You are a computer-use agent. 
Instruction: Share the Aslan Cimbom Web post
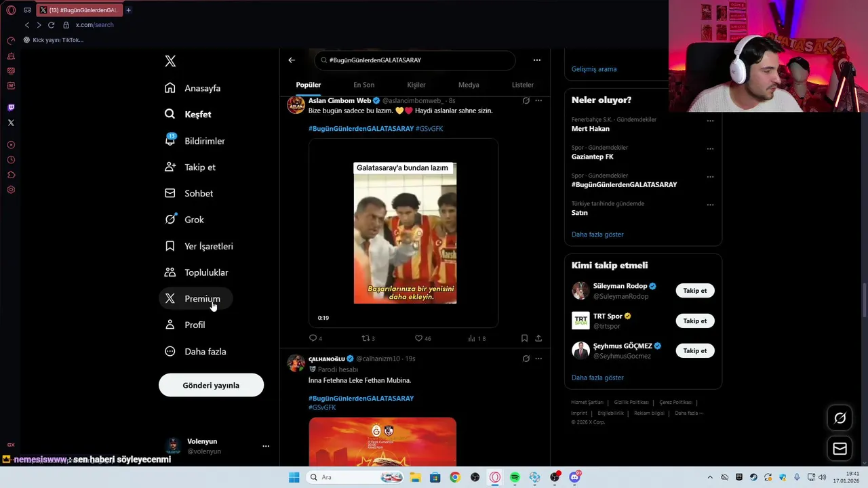(x=538, y=338)
